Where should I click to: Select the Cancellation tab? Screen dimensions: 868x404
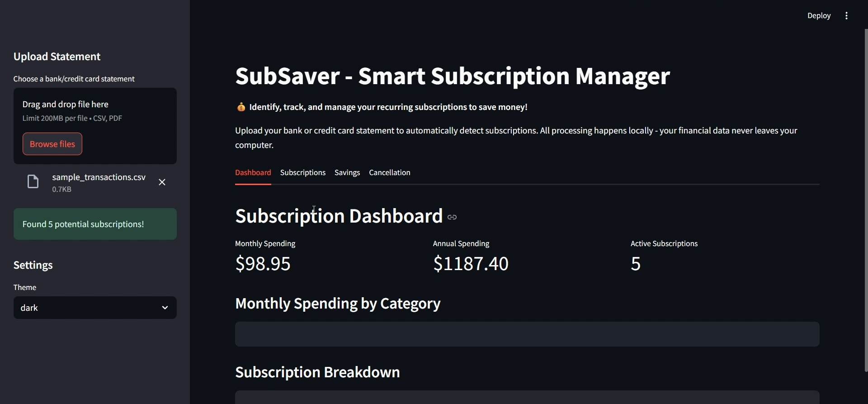click(x=389, y=172)
